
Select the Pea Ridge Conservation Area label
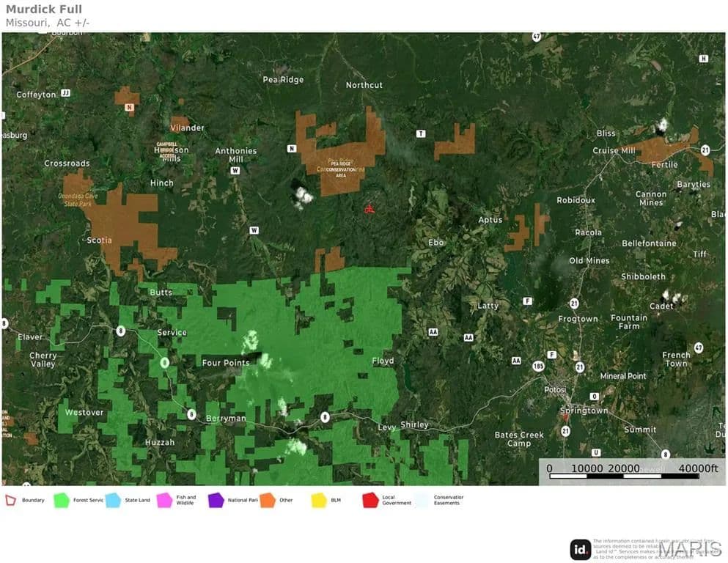point(341,168)
